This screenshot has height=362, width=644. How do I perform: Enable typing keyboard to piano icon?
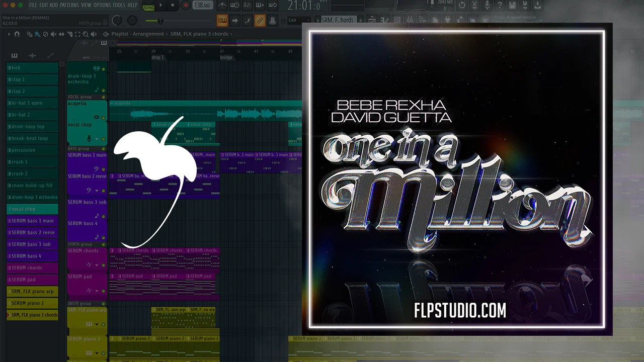222,21
